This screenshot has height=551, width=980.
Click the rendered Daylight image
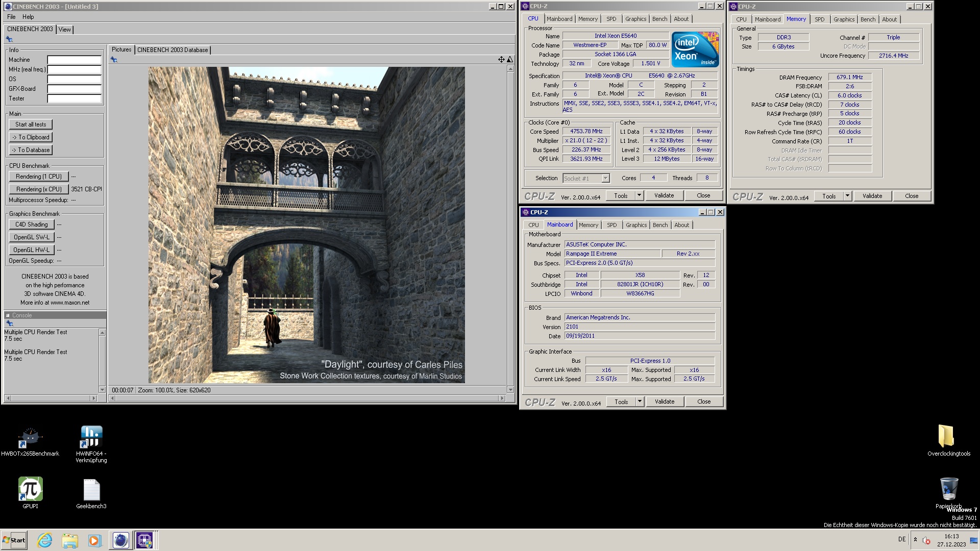tap(306, 225)
